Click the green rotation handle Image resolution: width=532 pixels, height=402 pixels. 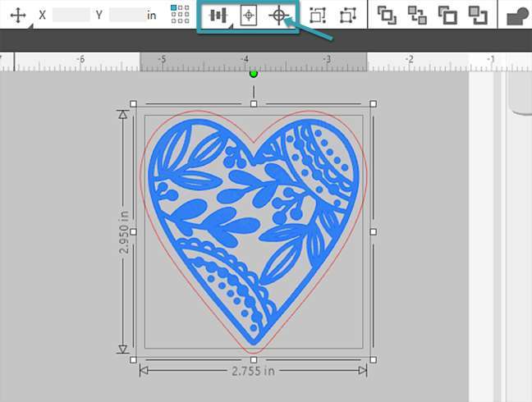point(254,74)
